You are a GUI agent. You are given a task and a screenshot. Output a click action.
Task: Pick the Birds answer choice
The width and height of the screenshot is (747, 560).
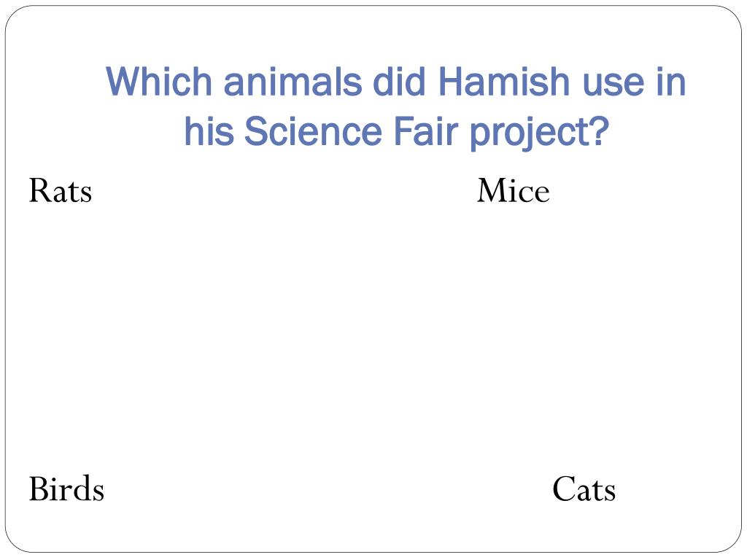(x=66, y=489)
